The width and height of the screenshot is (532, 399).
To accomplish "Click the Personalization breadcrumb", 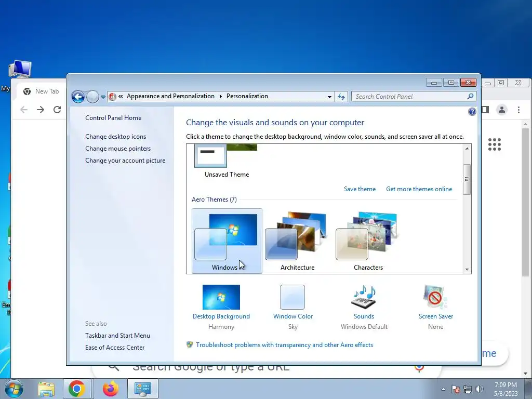I will 247,96.
